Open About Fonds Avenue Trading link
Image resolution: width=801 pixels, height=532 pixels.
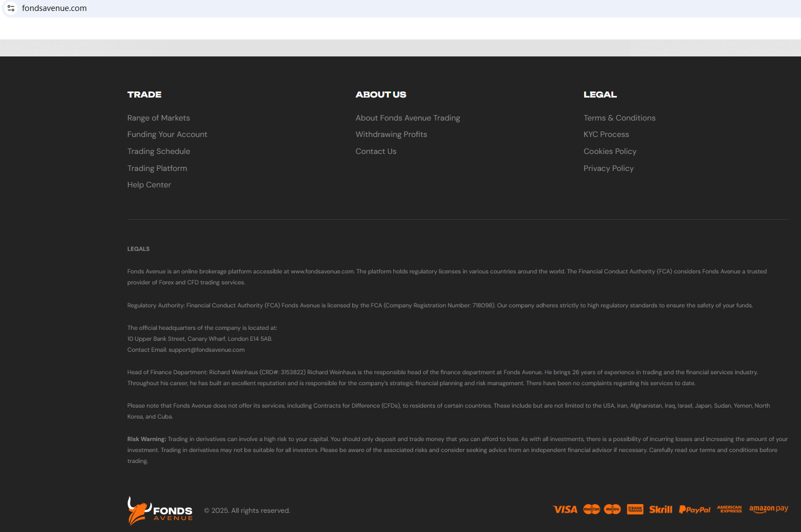(x=408, y=118)
